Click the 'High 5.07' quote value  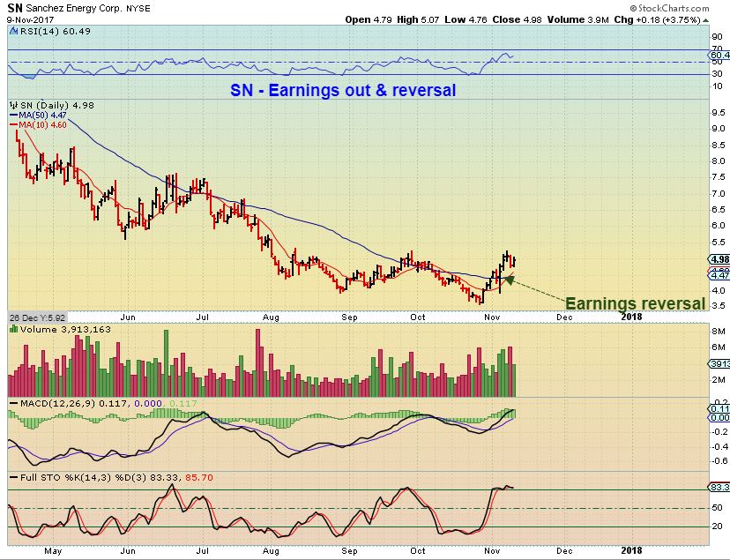pyautogui.click(x=418, y=20)
